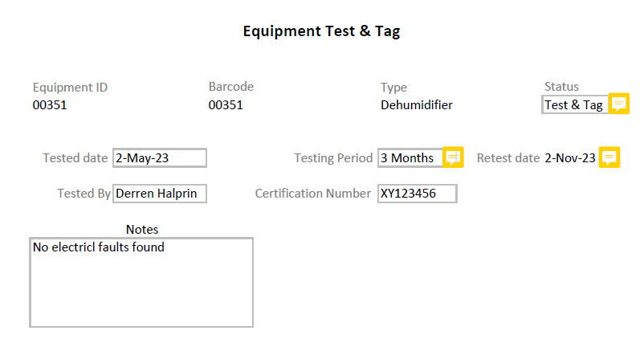Click the Notes heading label

[x=142, y=230]
